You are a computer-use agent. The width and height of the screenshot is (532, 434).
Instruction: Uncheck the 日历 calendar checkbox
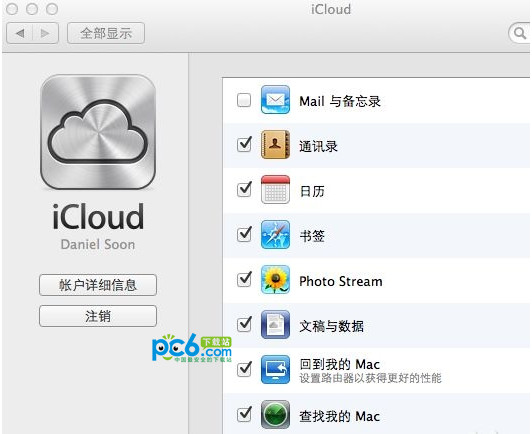coord(244,190)
